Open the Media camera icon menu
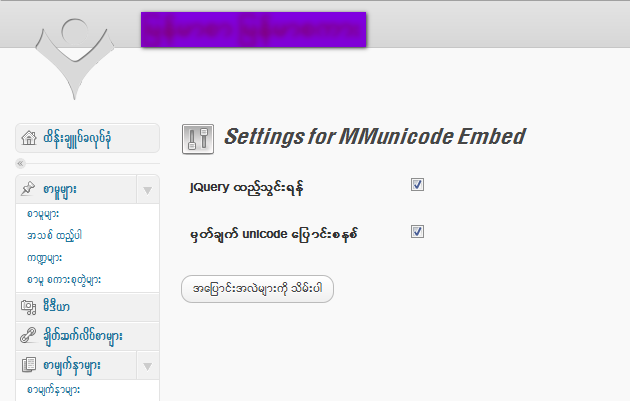 tap(29, 307)
